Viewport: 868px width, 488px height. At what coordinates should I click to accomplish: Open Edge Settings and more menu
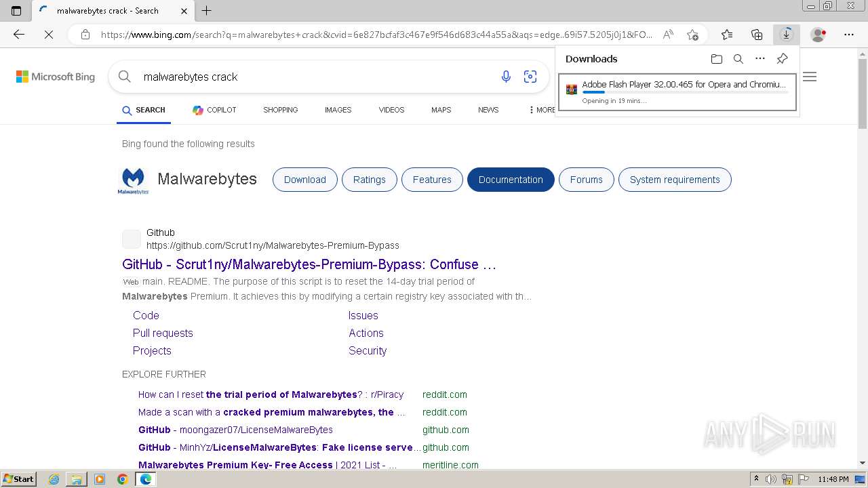tap(849, 35)
